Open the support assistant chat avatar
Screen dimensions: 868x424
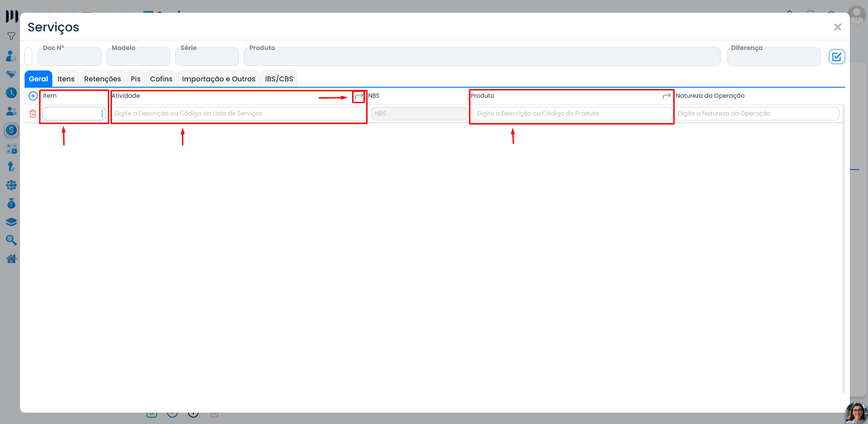[x=856, y=413]
